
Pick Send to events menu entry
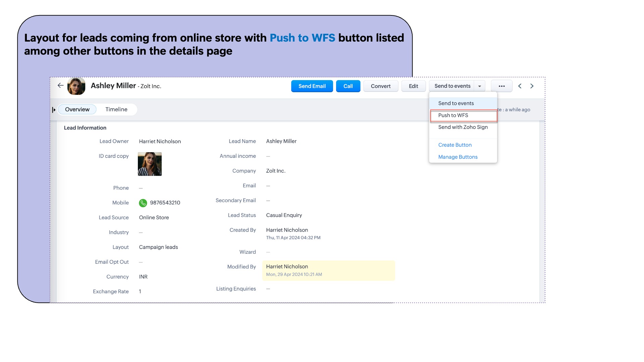(x=456, y=103)
